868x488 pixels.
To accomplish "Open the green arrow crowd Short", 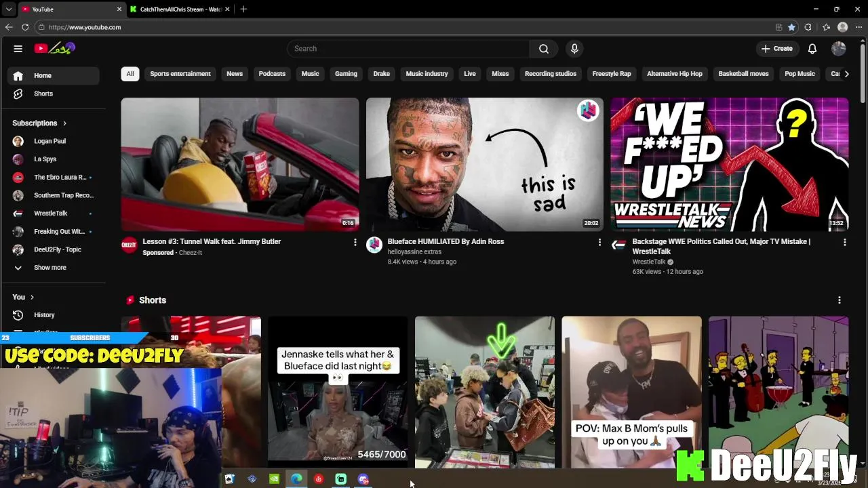I will tap(485, 392).
